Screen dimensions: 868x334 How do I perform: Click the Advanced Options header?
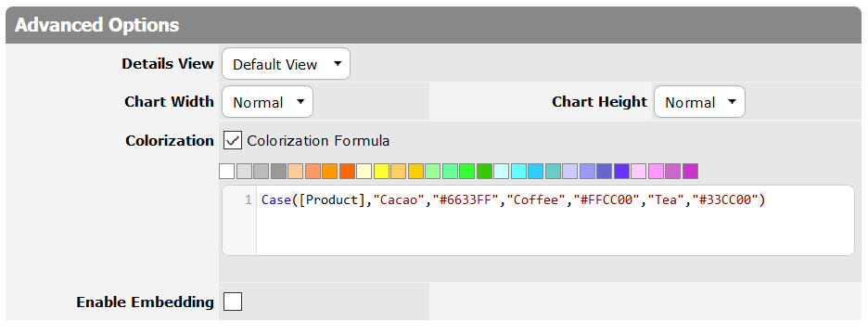(x=433, y=25)
